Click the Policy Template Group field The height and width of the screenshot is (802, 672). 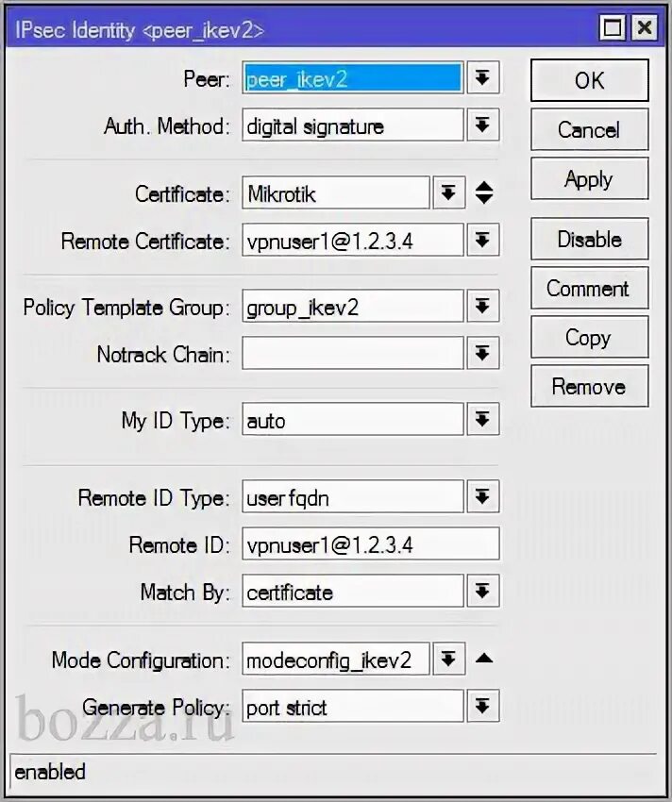(x=353, y=307)
